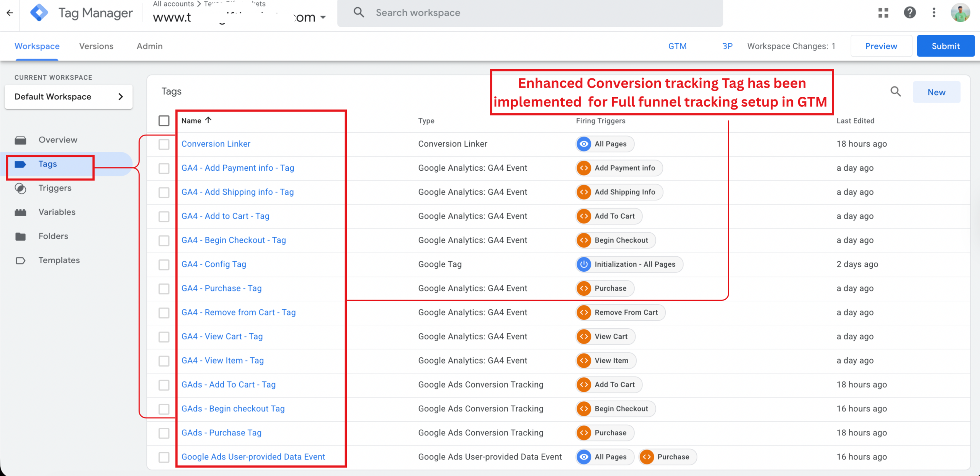
Task: Open the GA4 - Purchase - Tag link
Action: tap(221, 289)
